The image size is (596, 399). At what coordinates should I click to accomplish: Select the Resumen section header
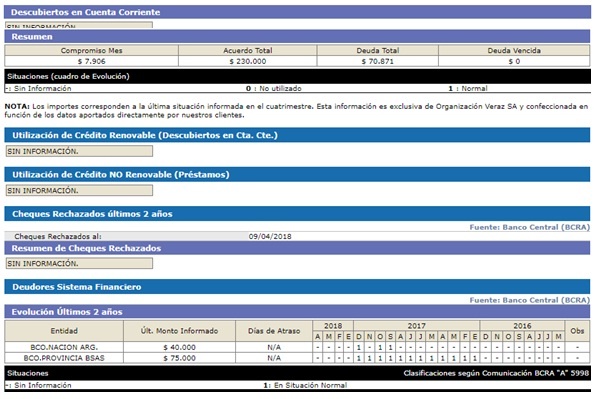[x=297, y=36]
